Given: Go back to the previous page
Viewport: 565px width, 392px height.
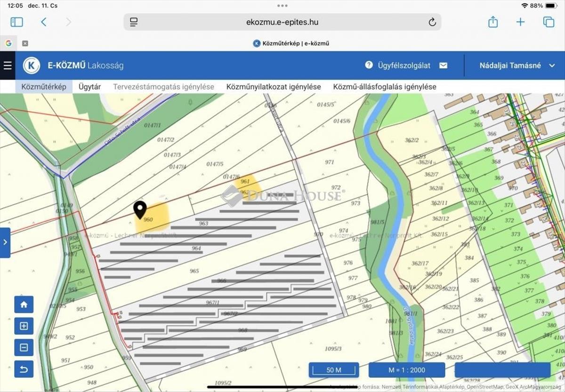Looking at the screenshot, I should point(44,22).
